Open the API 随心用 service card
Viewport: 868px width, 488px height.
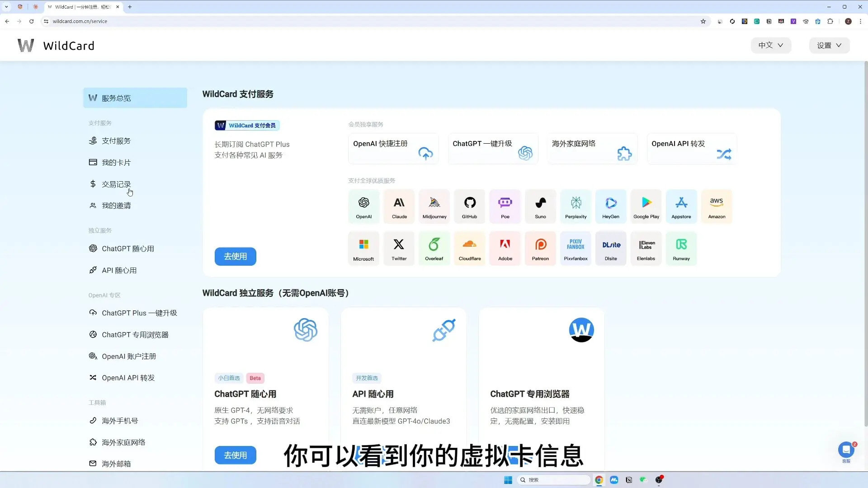click(x=403, y=389)
